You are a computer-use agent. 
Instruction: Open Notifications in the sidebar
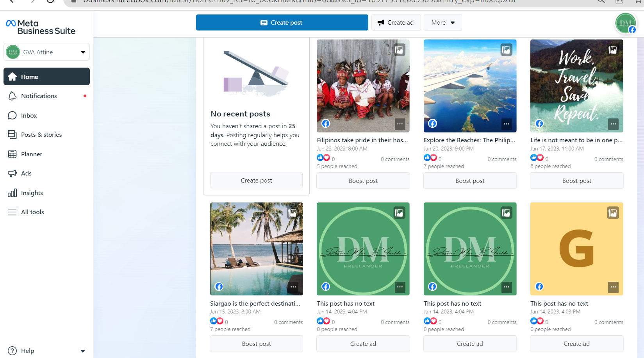(x=46, y=96)
